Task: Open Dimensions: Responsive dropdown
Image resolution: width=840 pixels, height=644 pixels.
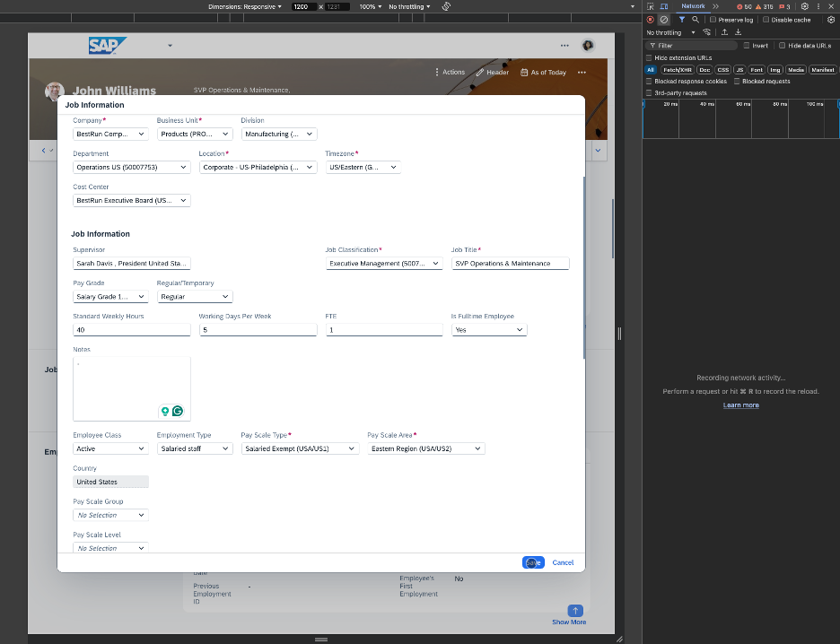Action: click(x=245, y=7)
